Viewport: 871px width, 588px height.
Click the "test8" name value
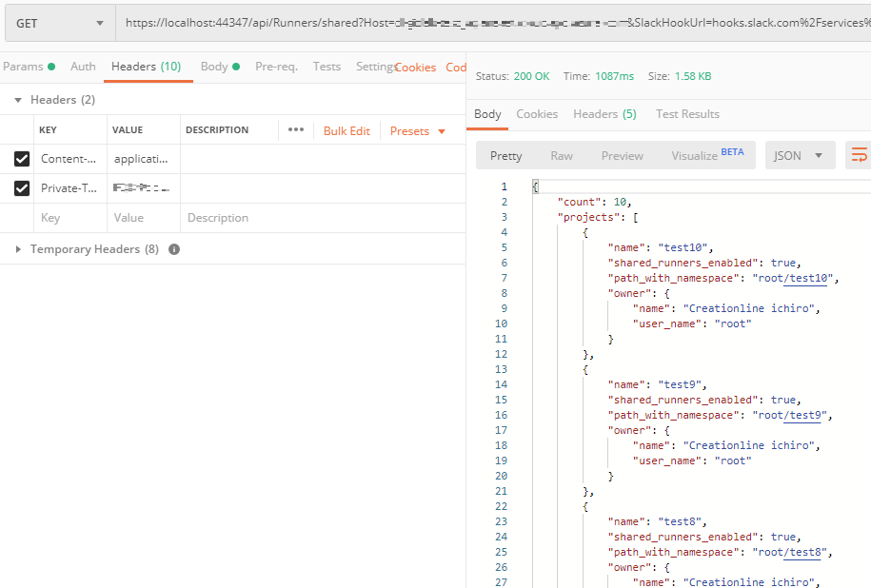click(x=680, y=522)
